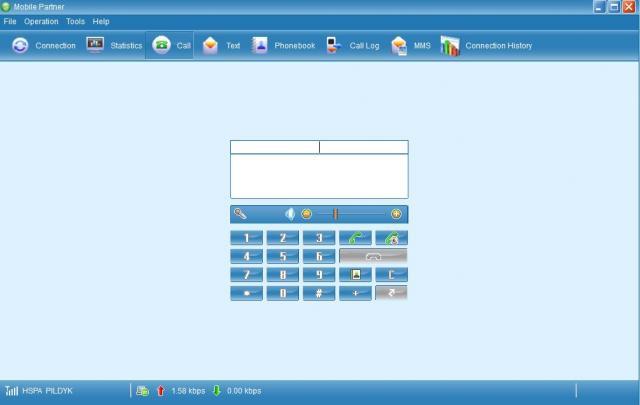Image resolution: width=640 pixels, height=405 pixels.
Task: Click the volume increase plus button
Action: (x=396, y=214)
